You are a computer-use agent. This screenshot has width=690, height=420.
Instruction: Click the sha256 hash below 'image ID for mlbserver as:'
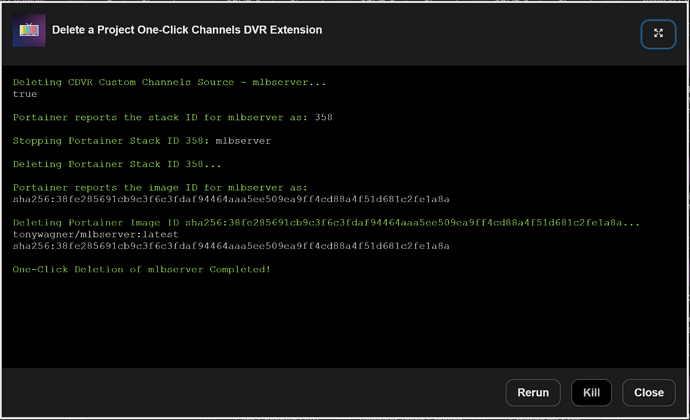(x=231, y=199)
